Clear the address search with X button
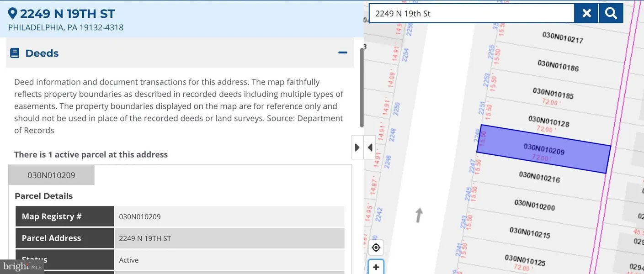Screen dimensions: 644x274 click(586, 13)
